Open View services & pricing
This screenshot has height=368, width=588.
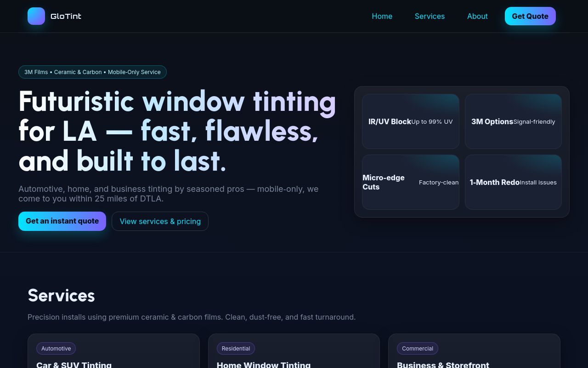(160, 221)
